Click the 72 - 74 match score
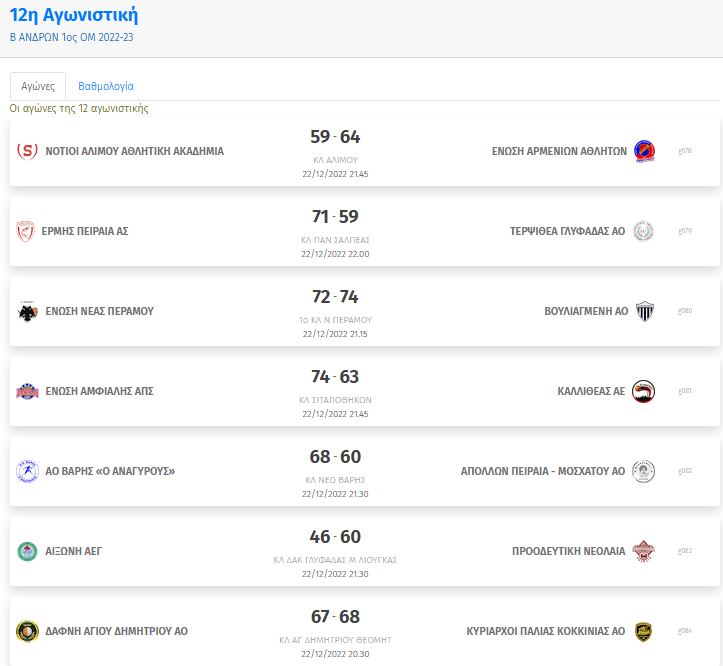This screenshot has height=666, width=723. [x=335, y=297]
